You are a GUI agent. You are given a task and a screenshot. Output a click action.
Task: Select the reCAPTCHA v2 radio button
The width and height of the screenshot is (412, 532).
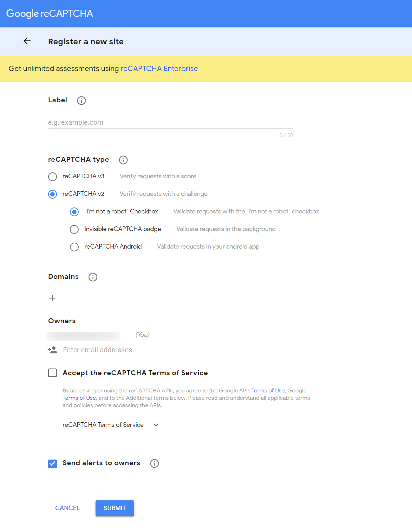click(x=52, y=194)
